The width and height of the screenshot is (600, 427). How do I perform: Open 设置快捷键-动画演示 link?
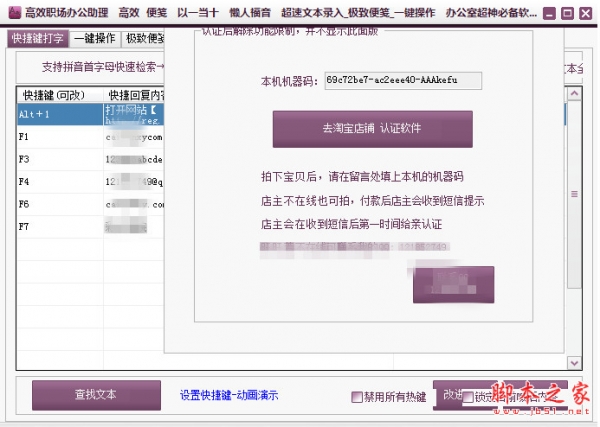coord(229,395)
